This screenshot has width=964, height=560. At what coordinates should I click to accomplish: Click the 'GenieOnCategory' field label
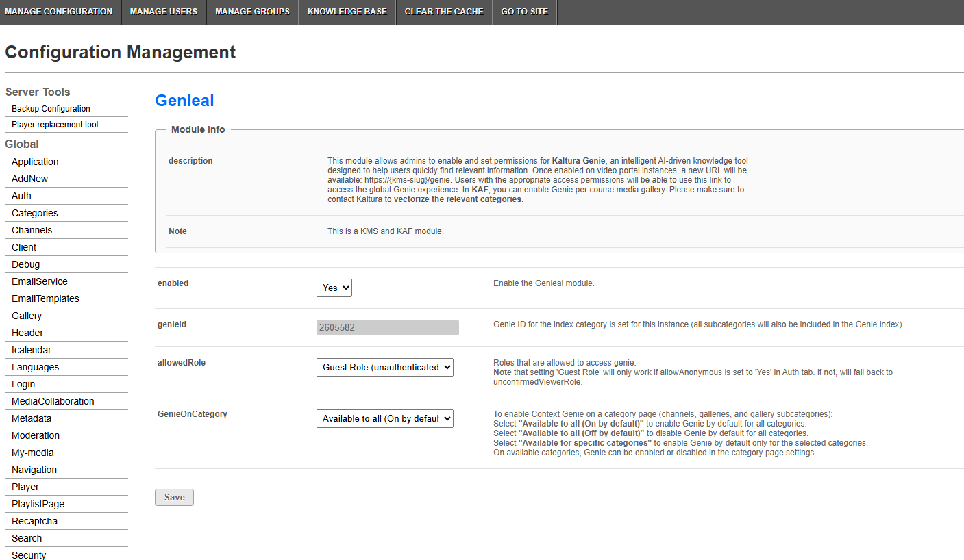193,414
